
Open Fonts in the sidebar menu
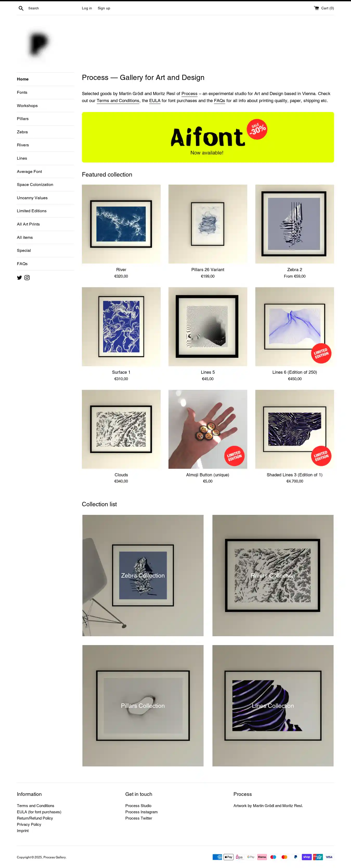pos(22,92)
